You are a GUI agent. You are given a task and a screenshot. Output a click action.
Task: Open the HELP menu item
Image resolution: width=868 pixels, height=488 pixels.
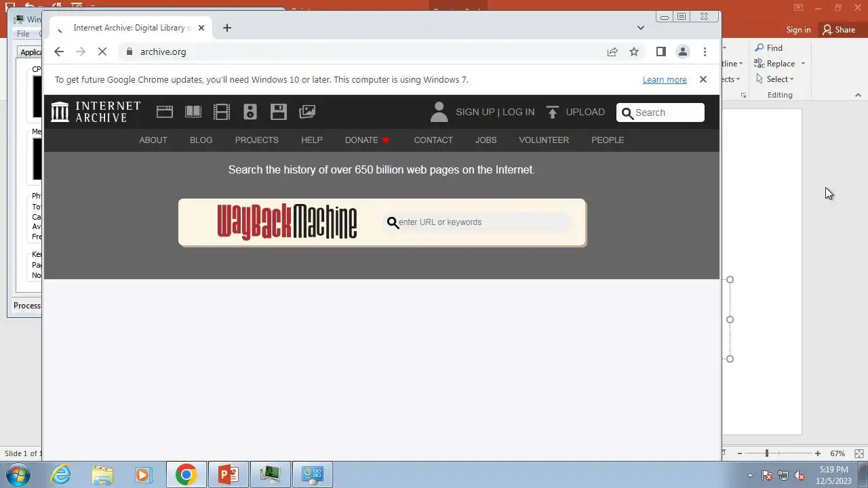[x=312, y=140]
